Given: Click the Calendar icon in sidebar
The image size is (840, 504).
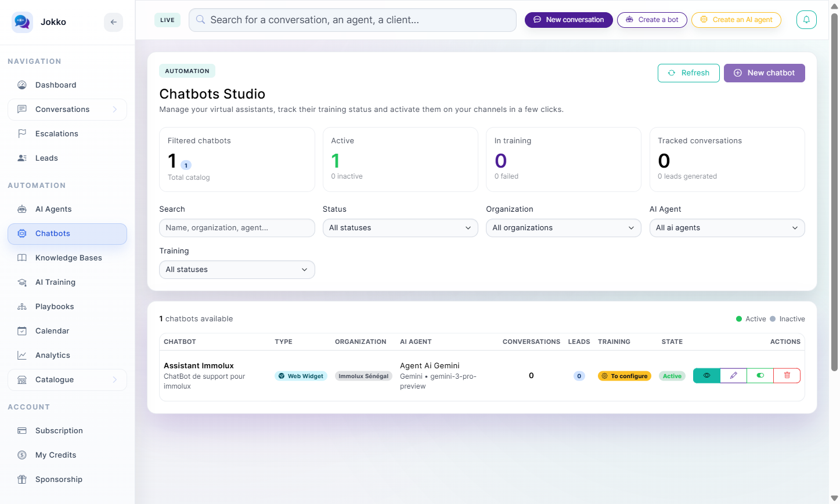Looking at the screenshot, I should (x=22, y=331).
